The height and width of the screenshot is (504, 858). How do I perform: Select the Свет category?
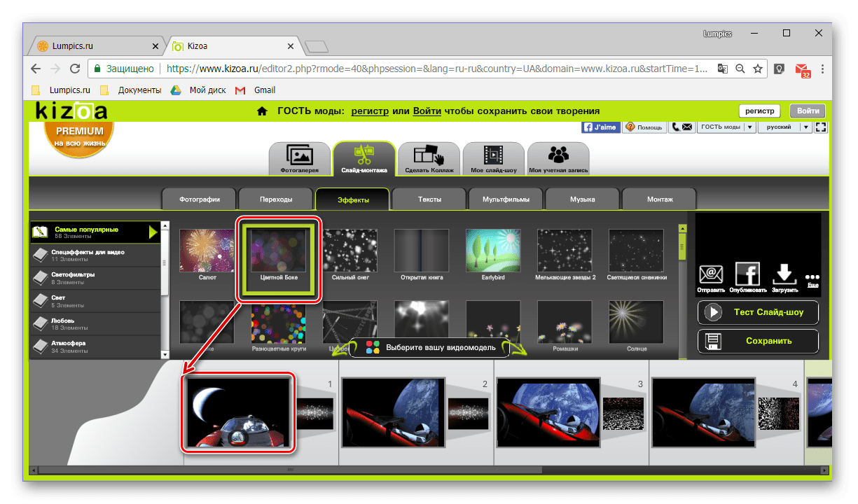tap(95, 301)
